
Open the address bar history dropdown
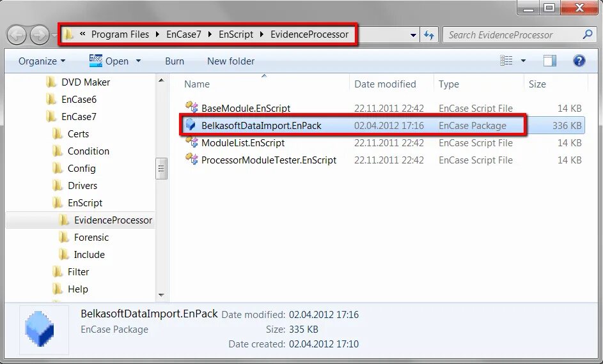(413, 35)
